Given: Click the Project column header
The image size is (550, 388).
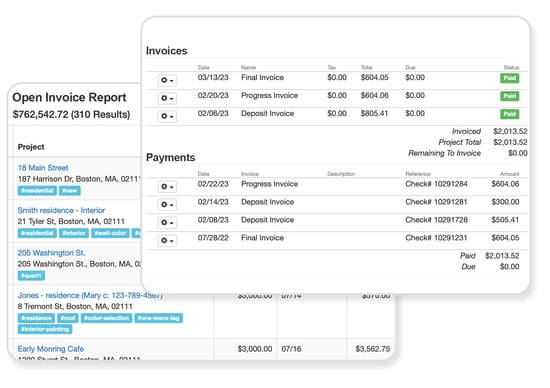Looking at the screenshot, I should (31, 147).
